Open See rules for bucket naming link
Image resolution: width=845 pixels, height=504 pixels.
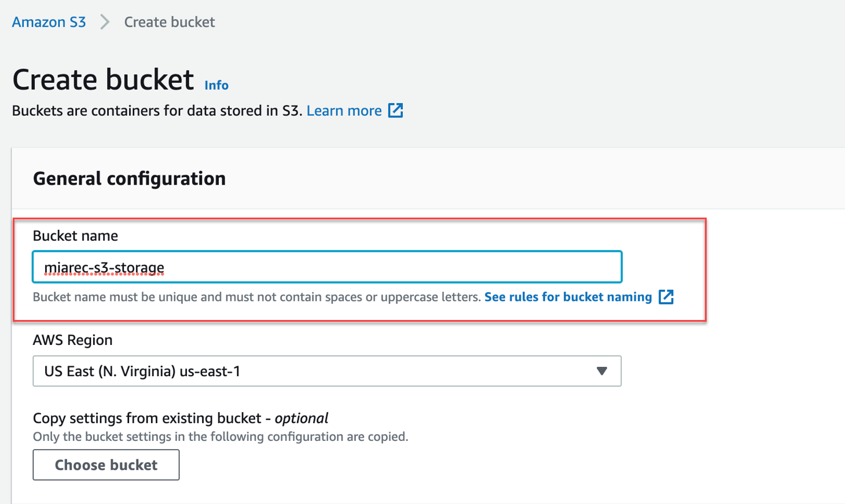(568, 297)
